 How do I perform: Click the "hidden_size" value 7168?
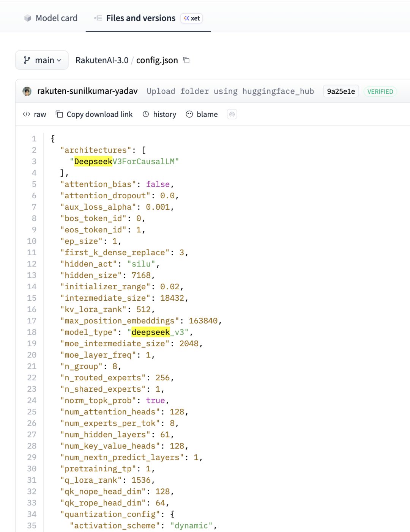click(x=141, y=275)
